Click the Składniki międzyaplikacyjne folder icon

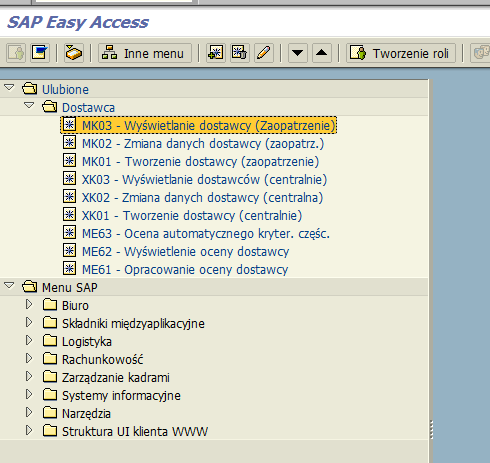coord(50,323)
